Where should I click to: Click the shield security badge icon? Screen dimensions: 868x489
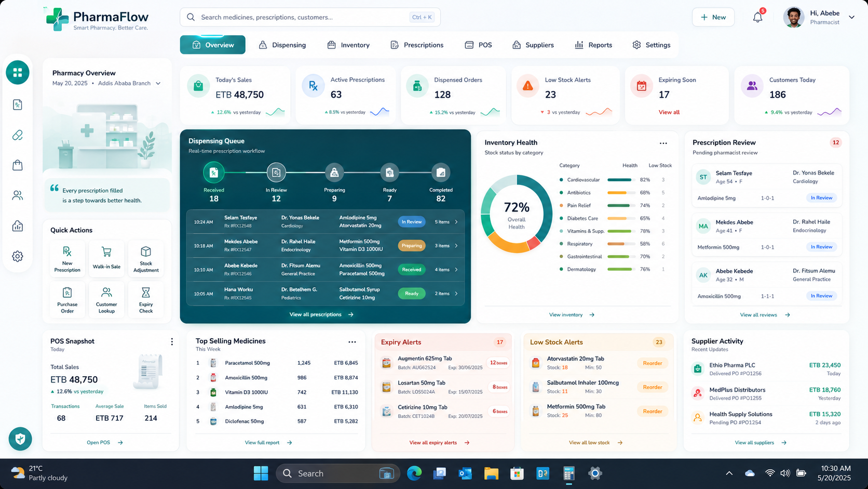[20, 439]
